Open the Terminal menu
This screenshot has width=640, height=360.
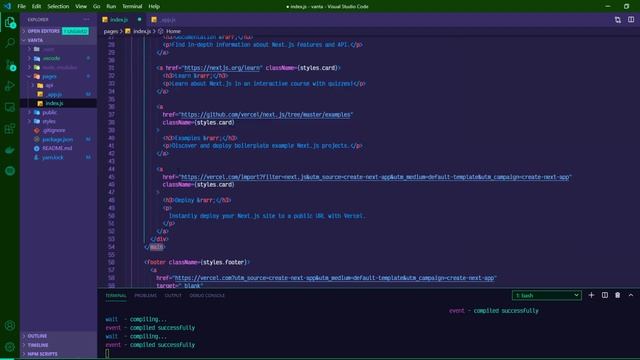point(132,6)
